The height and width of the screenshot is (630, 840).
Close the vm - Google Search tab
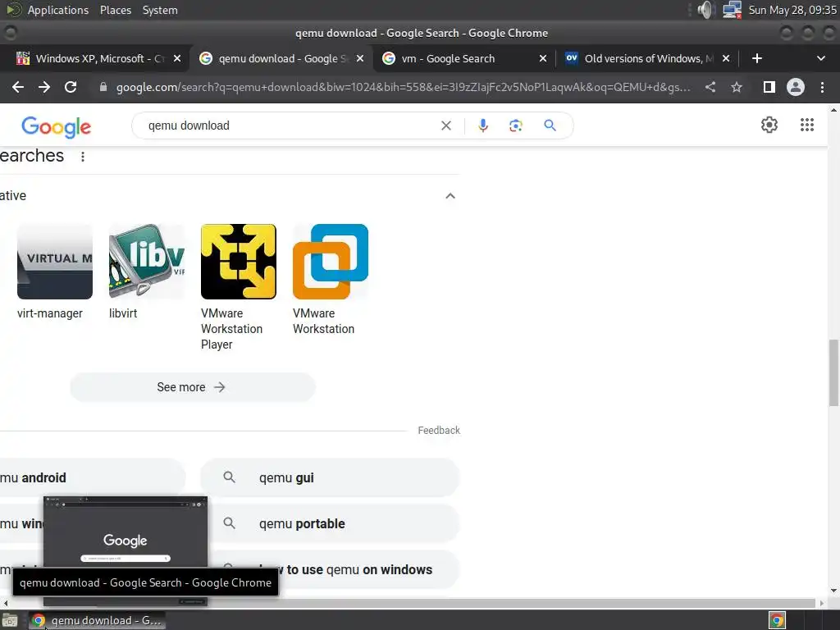click(543, 58)
